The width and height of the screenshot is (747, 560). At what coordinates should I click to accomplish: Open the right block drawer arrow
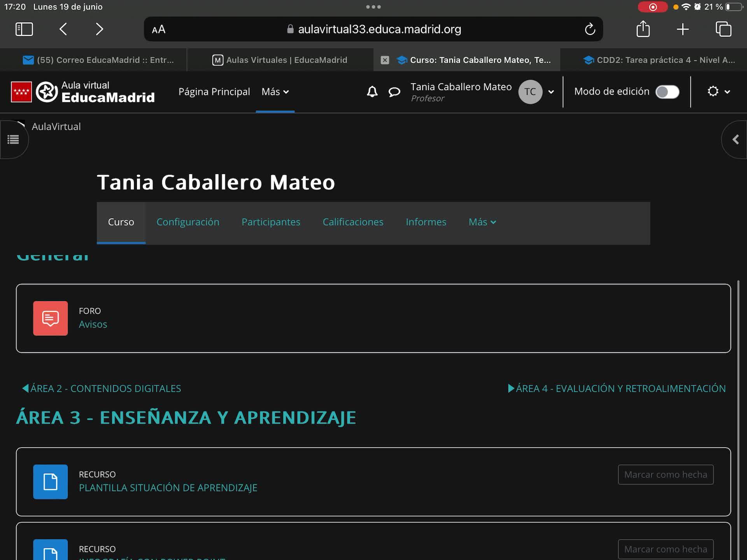coord(735,139)
